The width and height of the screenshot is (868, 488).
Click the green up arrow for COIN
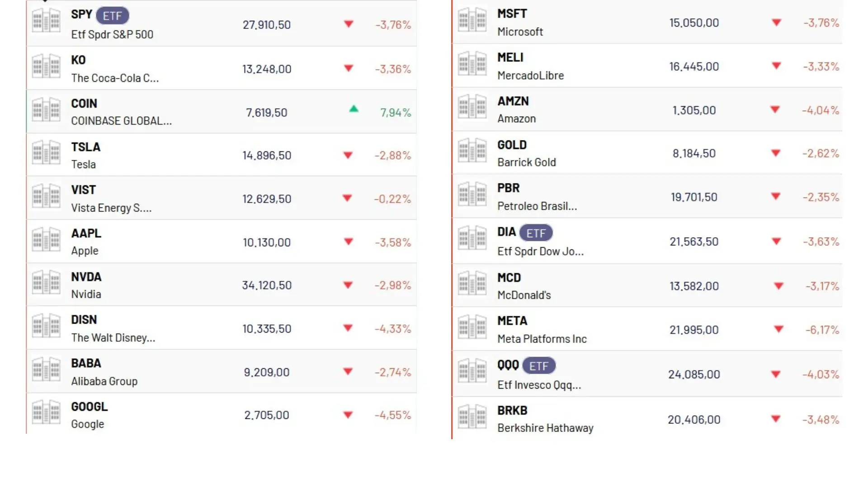tap(354, 108)
